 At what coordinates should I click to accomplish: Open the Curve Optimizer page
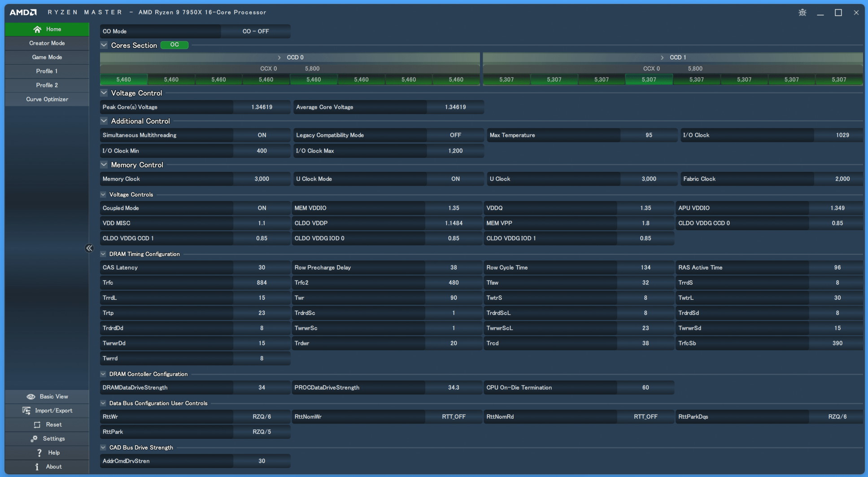[47, 99]
